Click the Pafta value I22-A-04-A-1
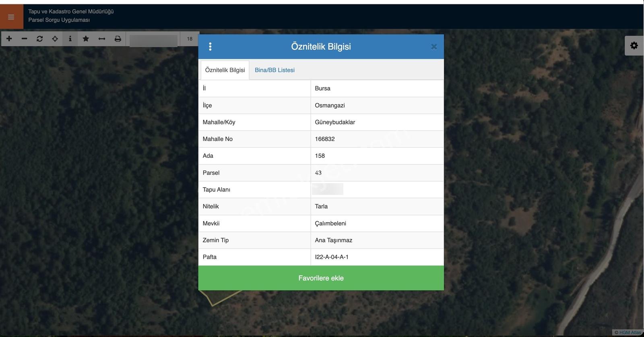This screenshot has height=337, width=644. [332, 257]
